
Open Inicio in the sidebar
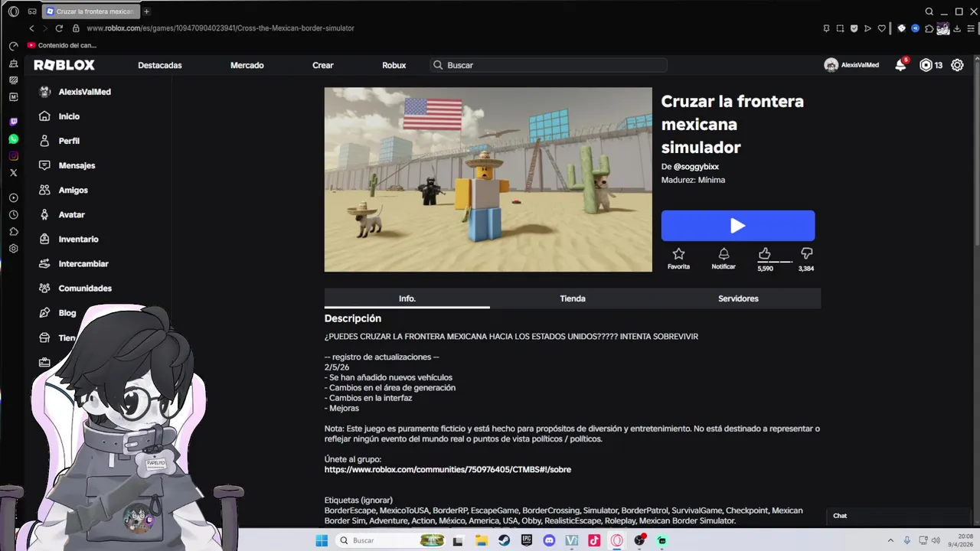(69, 116)
